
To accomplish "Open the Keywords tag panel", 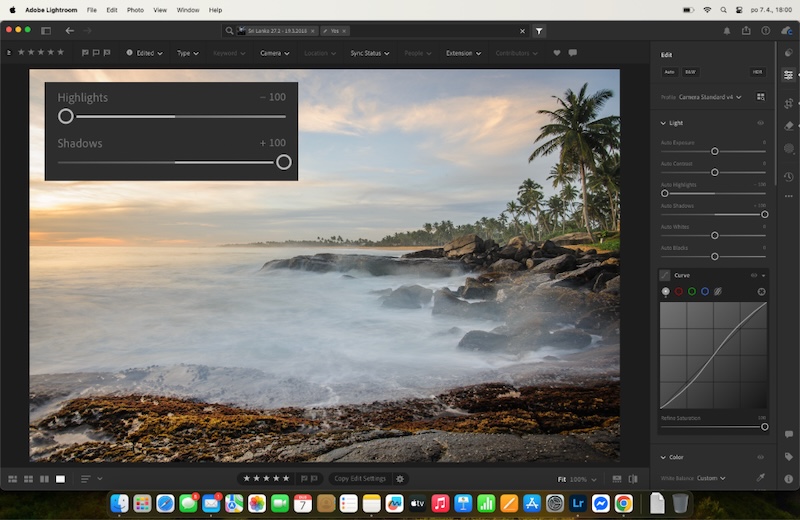I will [788, 456].
